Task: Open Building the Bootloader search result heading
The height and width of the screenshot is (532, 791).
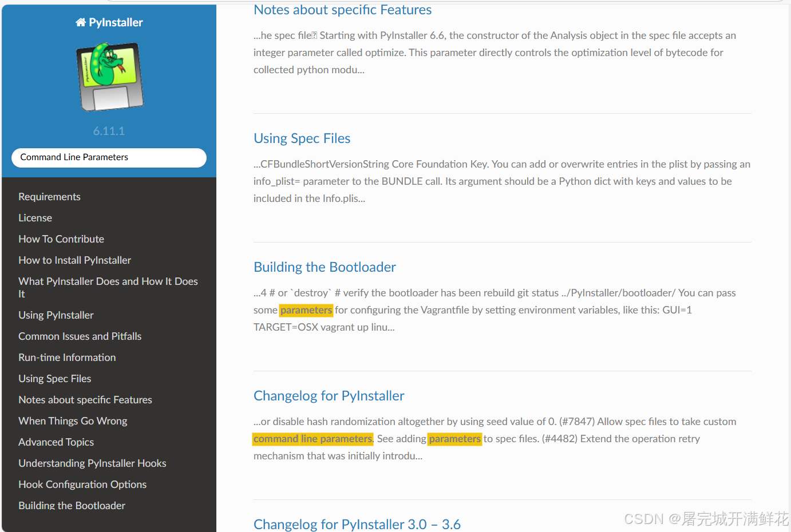Action: [x=325, y=267]
